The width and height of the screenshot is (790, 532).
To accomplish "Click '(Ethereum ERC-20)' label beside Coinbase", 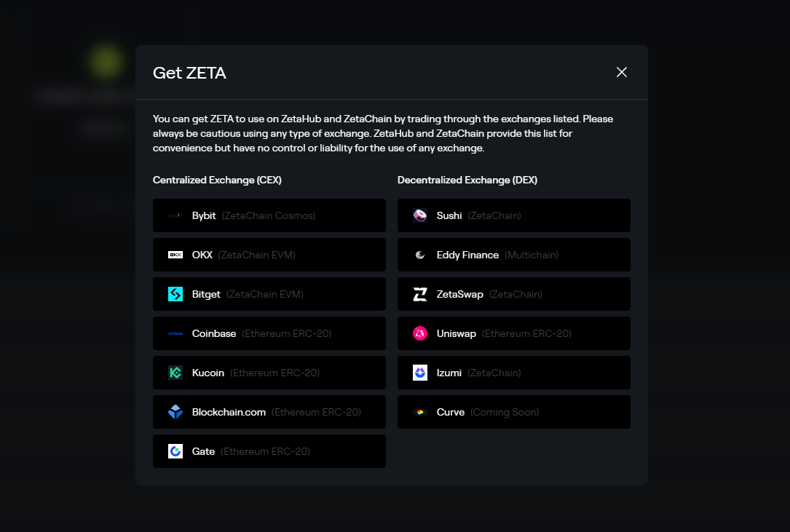I will (287, 333).
